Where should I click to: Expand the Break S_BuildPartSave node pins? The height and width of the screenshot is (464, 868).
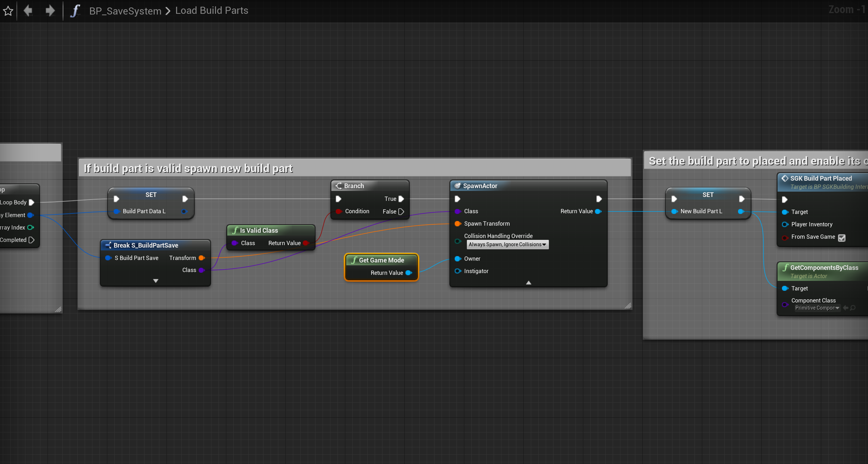tap(155, 281)
